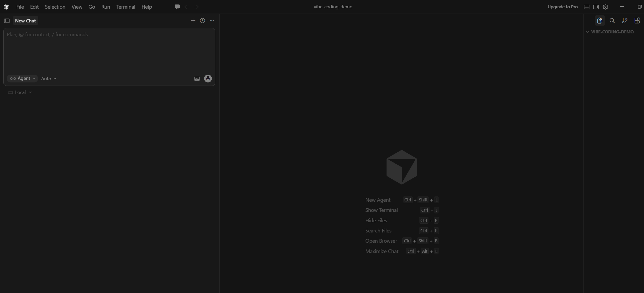Open extensions icon in right sidebar
Viewport: 644px width, 293px height.
pyautogui.click(x=637, y=21)
